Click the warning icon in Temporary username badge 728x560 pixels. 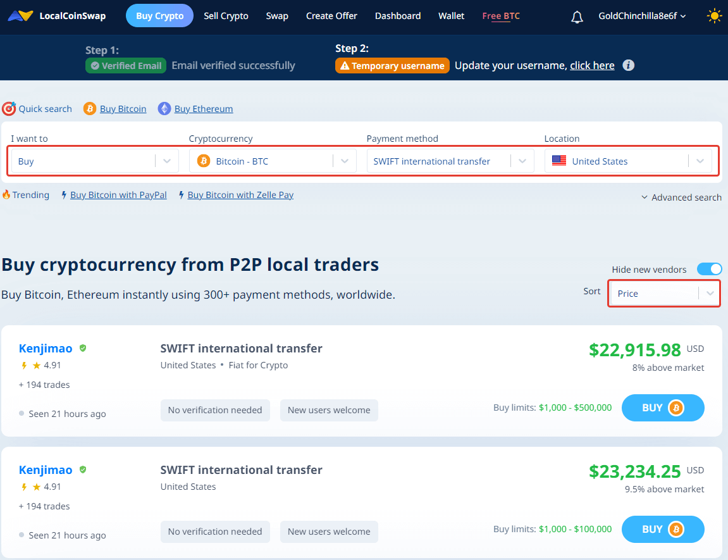pyautogui.click(x=345, y=66)
